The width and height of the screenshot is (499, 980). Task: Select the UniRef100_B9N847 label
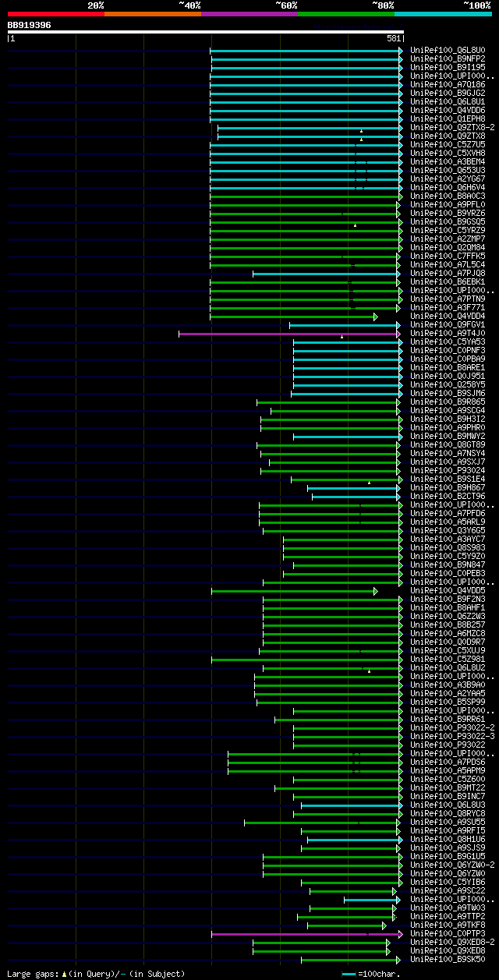point(448,565)
